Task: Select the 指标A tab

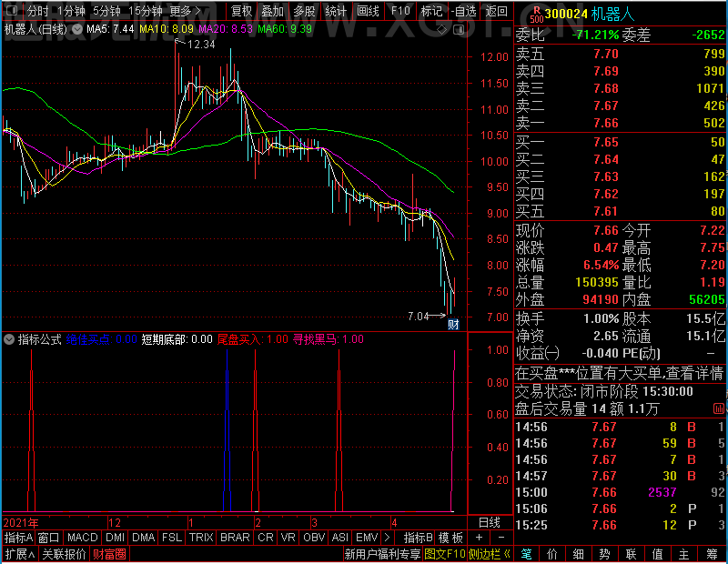Action: (18, 538)
